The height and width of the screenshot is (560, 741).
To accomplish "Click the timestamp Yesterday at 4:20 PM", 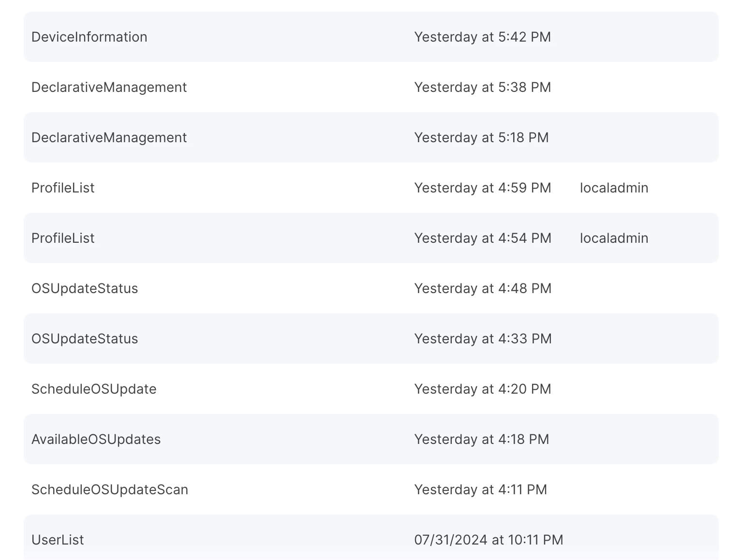I will coord(482,389).
